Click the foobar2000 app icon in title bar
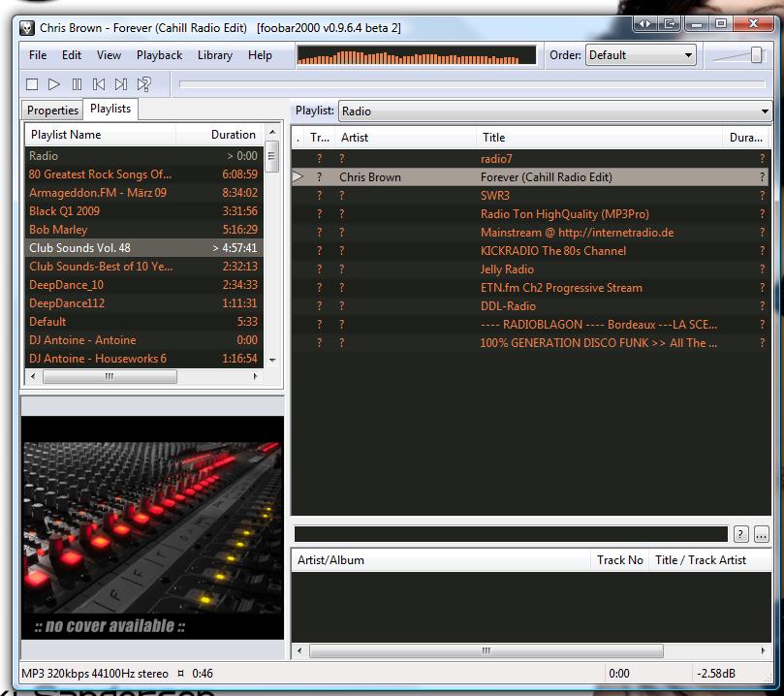 27,28
